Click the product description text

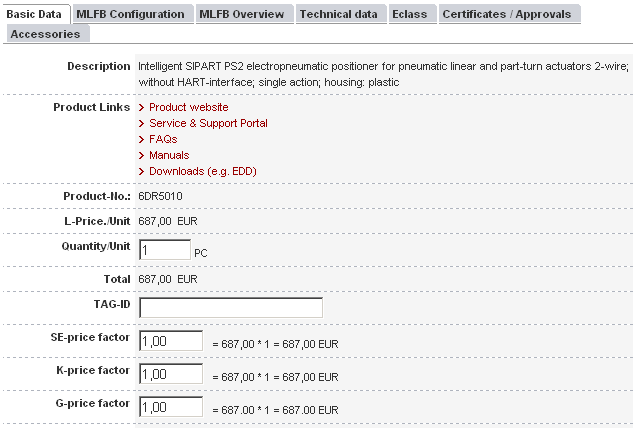383,74
